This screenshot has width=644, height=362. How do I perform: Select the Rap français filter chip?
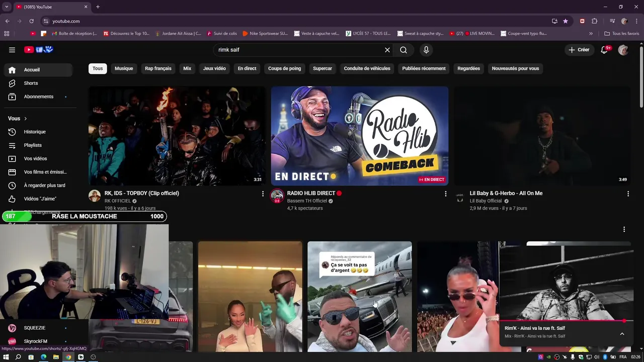(158, 68)
